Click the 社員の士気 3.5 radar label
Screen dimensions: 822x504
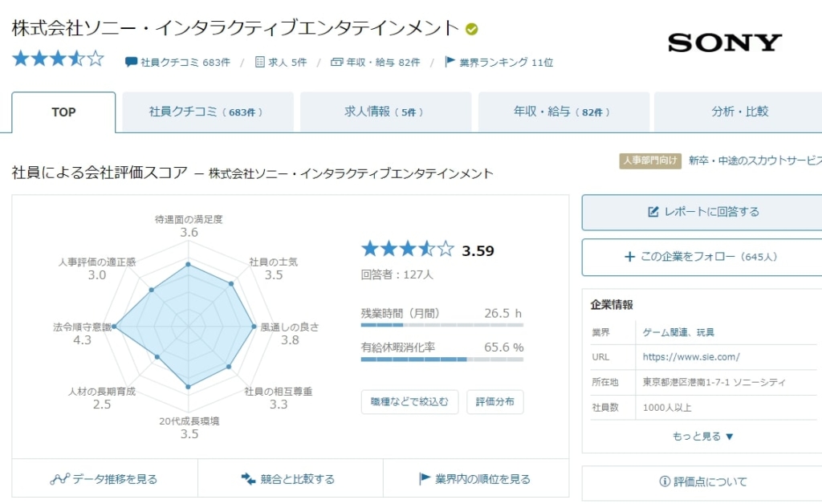point(273,268)
